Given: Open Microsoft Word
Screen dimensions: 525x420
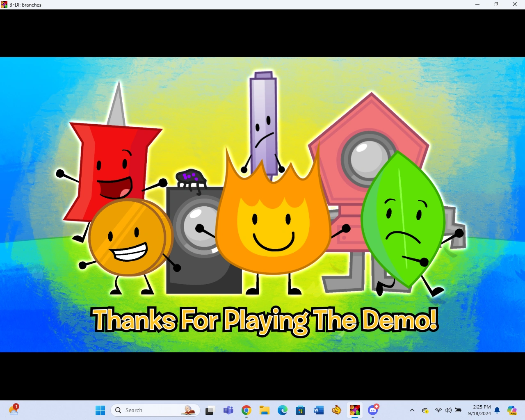Looking at the screenshot, I should (x=318, y=410).
